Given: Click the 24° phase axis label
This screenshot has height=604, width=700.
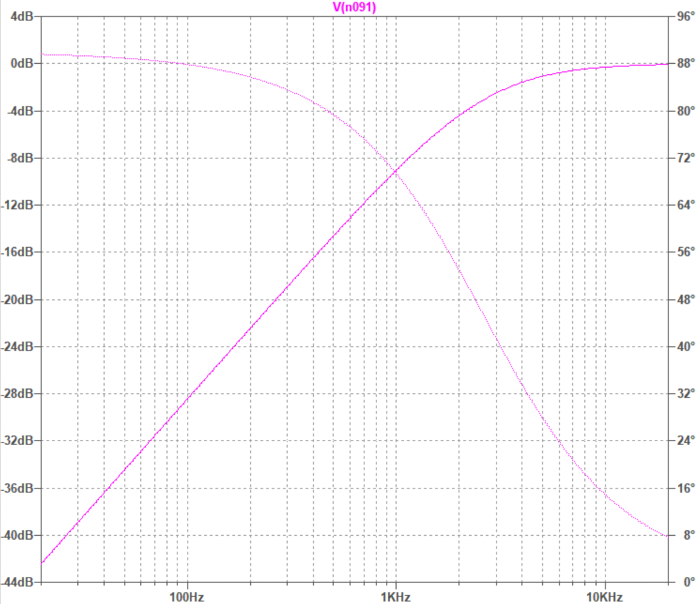Looking at the screenshot, I should (x=686, y=440).
